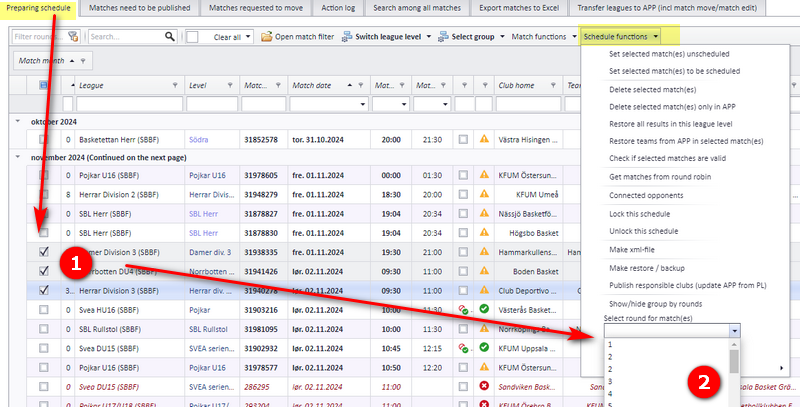Click warning icon in row 31948279
Image resolution: width=800 pixels, height=407 pixels.
coord(484,194)
